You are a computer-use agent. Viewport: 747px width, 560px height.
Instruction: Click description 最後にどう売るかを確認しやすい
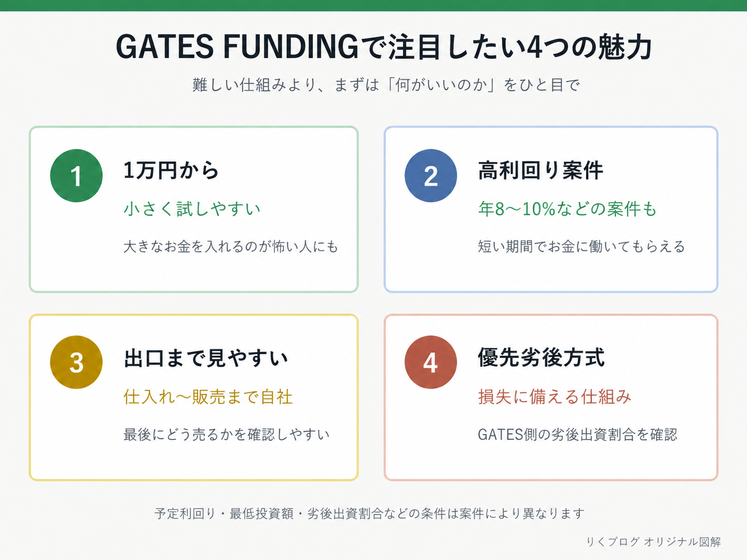(x=226, y=435)
